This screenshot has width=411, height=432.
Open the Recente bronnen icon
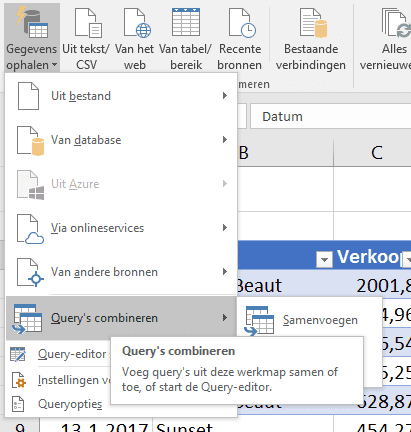tap(242, 23)
